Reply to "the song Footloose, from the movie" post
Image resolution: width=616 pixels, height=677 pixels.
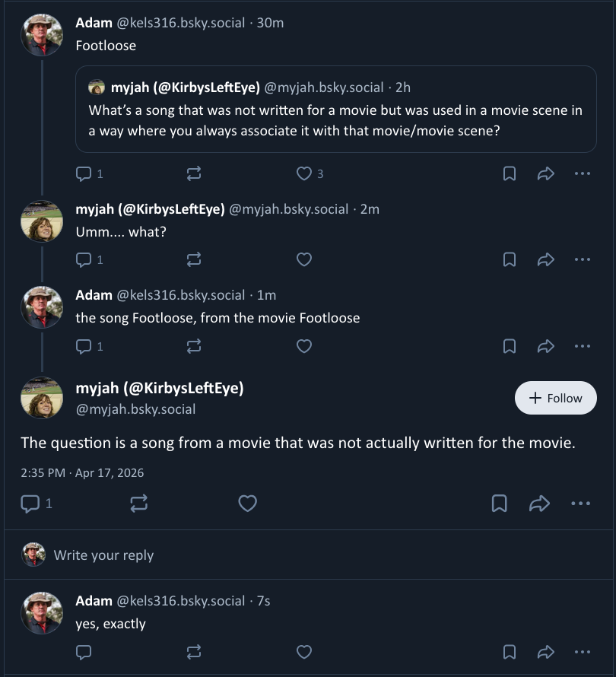pos(84,346)
